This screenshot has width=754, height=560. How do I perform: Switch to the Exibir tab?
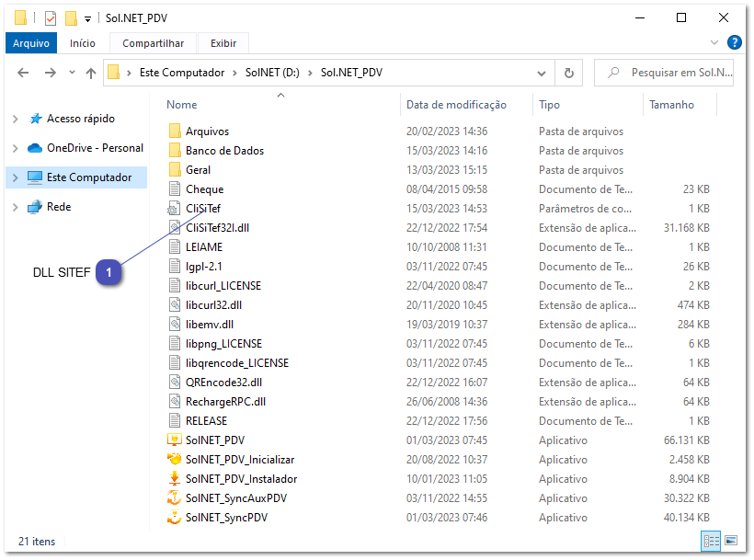click(x=225, y=42)
